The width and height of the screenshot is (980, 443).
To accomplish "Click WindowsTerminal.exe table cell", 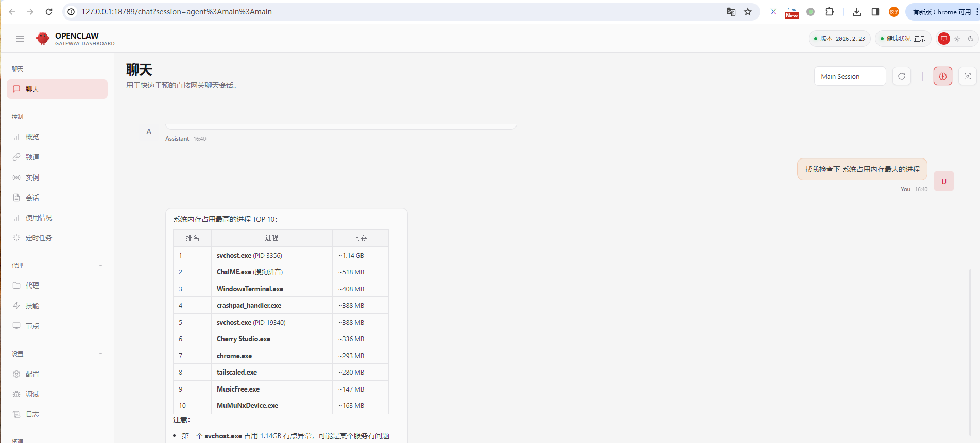I will pyautogui.click(x=271, y=289).
